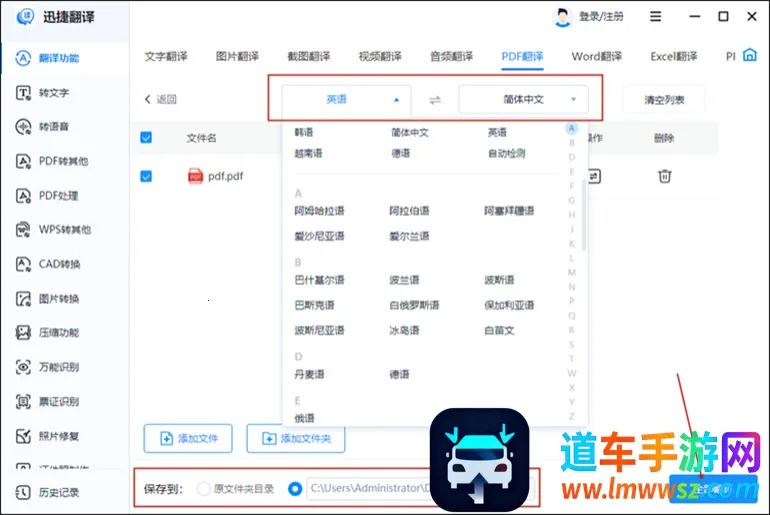Swap source and target languages

coord(435,100)
